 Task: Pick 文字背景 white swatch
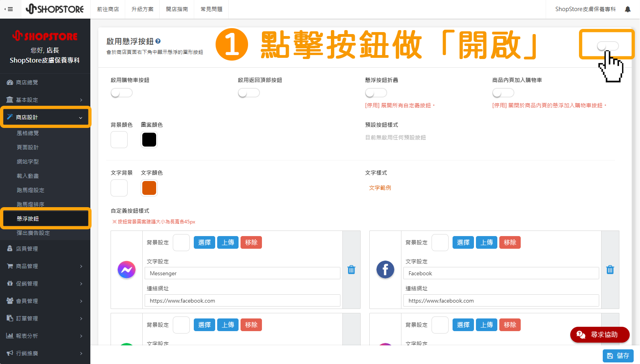click(x=119, y=188)
